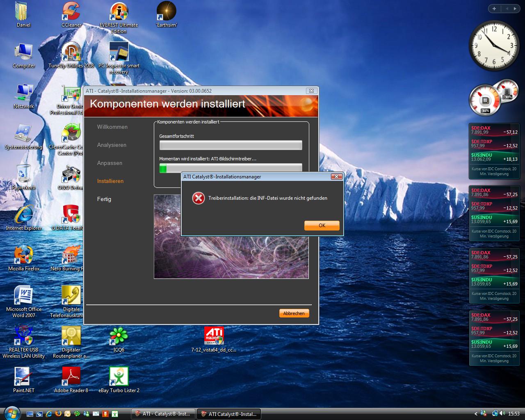
Task: Open the Paint.NET desktop shortcut
Action: point(23,380)
